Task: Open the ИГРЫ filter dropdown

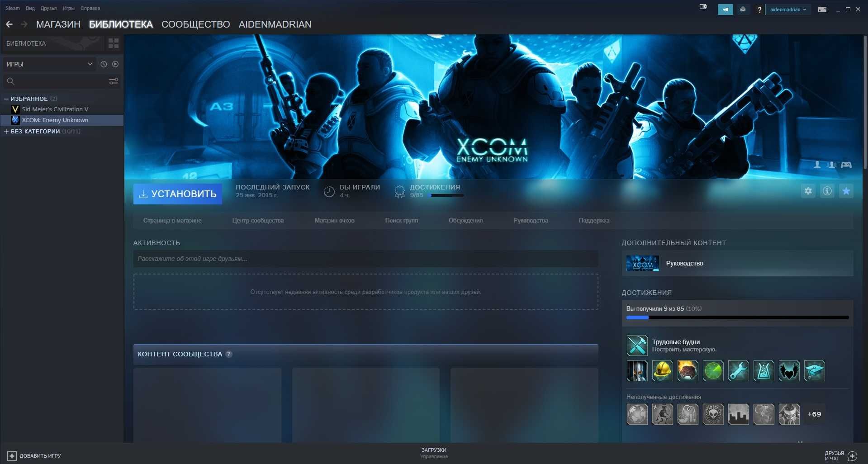Action: click(49, 64)
